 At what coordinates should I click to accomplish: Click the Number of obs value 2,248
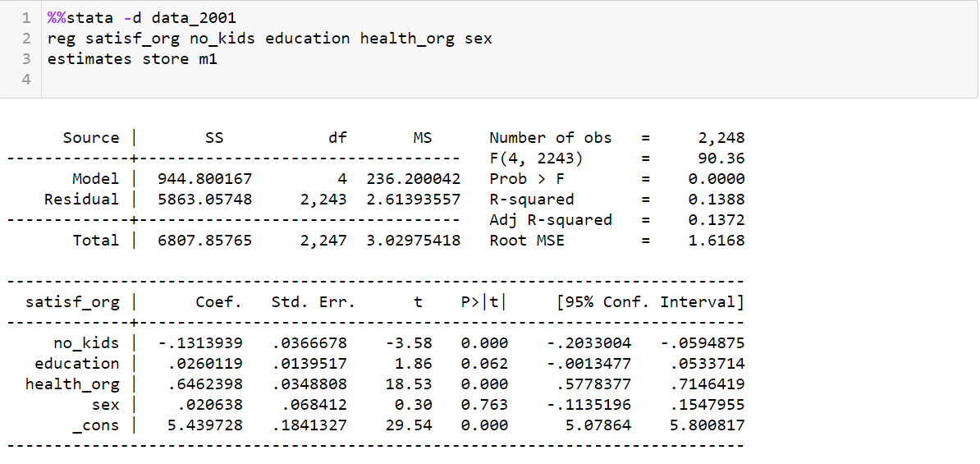722,138
